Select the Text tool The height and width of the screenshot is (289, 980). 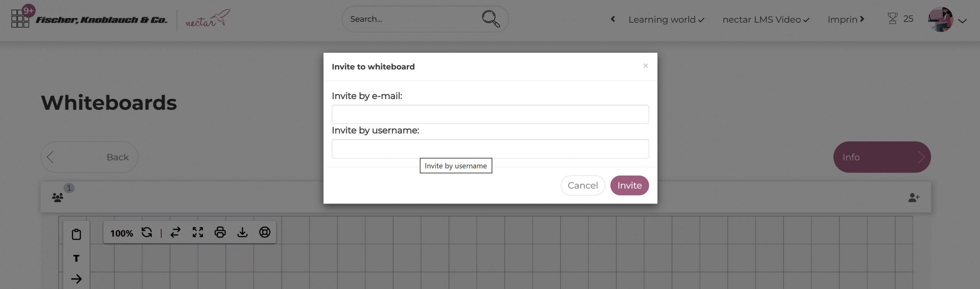[x=77, y=258]
